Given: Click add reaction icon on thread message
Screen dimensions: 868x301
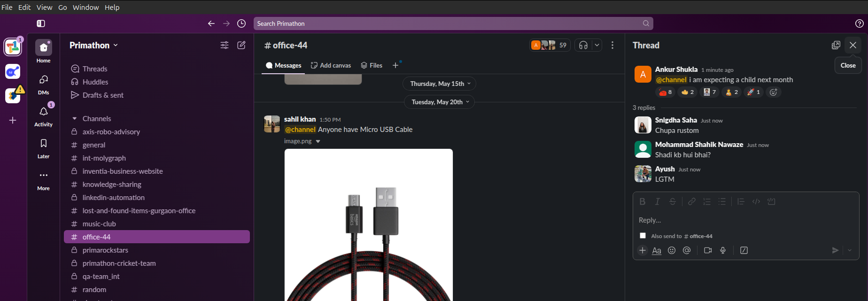Looking at the screenshot, I should click(x=773, y=92).
